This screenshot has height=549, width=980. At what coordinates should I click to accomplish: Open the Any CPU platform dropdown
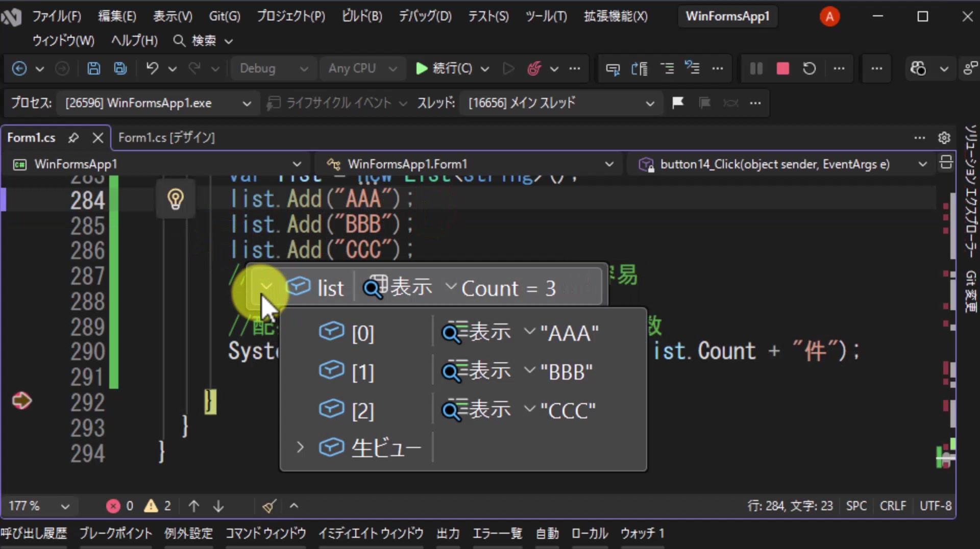[x=362, y=68]
